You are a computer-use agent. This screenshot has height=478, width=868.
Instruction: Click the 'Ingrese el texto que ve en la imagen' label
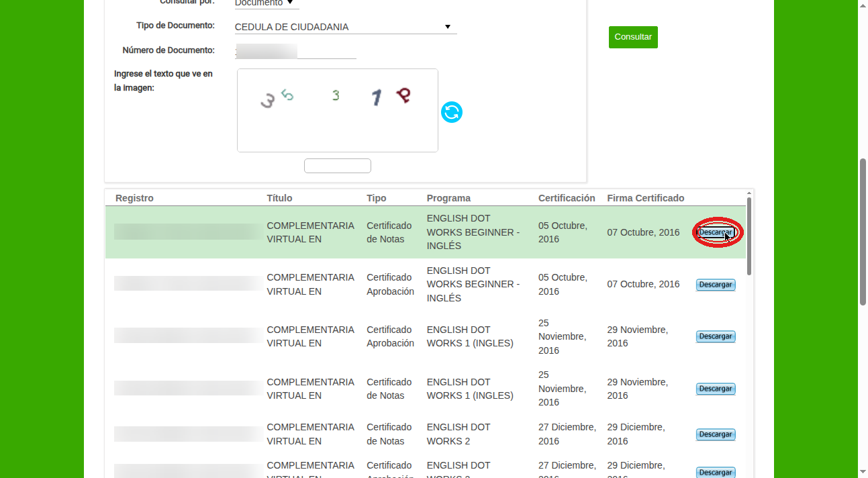163,81
